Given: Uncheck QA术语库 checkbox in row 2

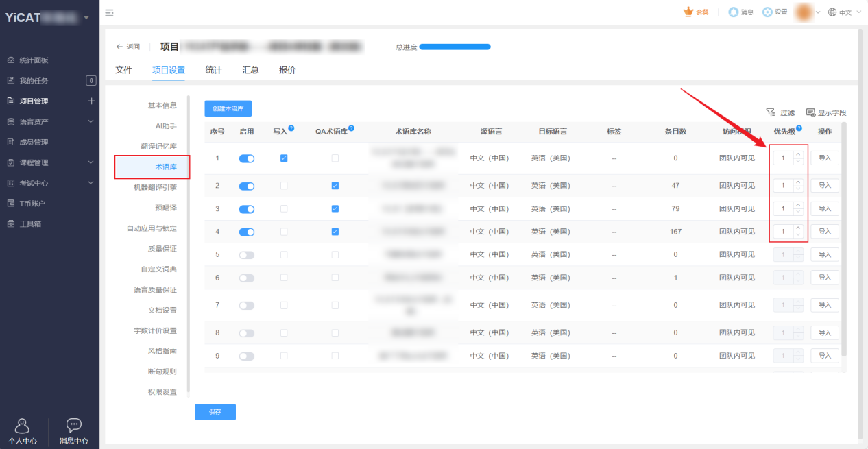Looking at the screenshot, I should click(x=335, y=186).
